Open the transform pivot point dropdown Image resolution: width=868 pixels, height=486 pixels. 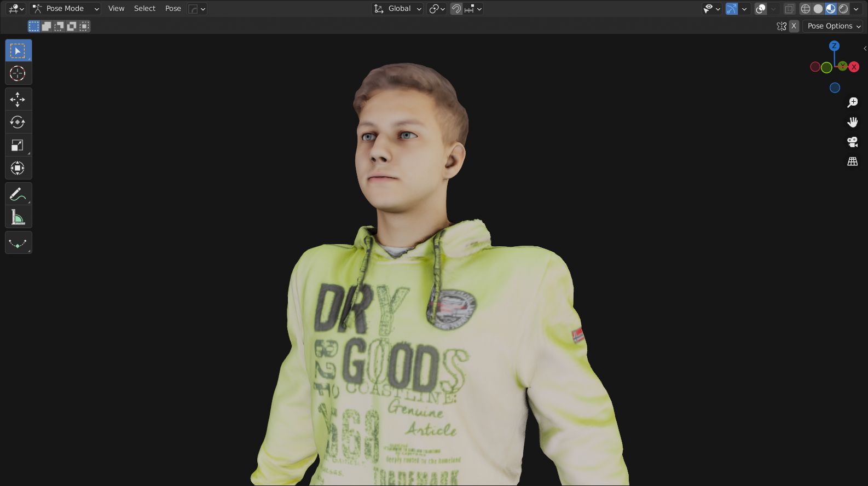[437, 9]
